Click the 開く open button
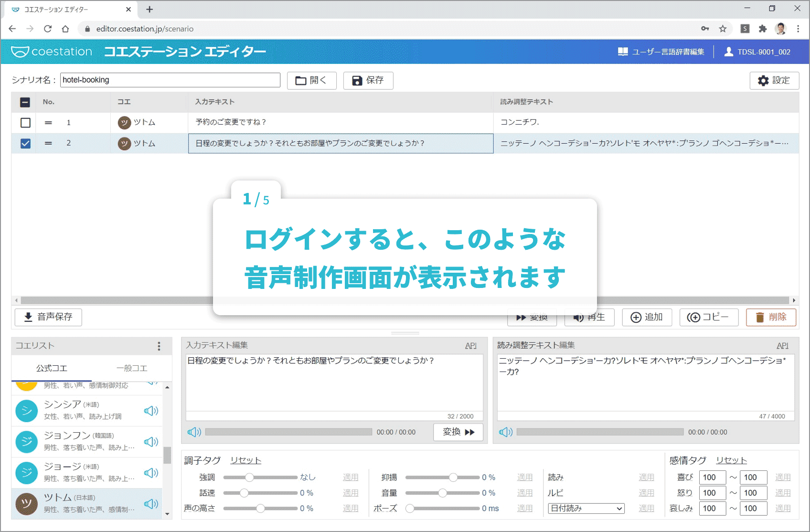 (x=311, y=80)
